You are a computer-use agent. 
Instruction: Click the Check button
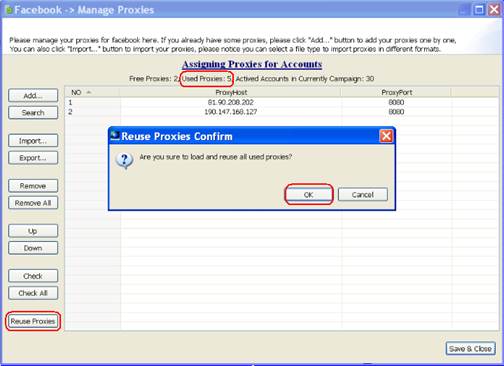click(x=33, y=276)
